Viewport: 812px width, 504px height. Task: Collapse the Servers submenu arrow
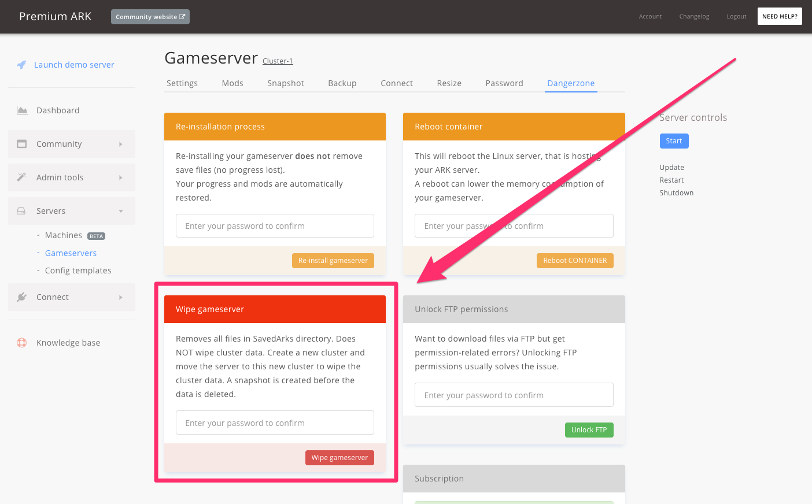(x=121, y=211)
